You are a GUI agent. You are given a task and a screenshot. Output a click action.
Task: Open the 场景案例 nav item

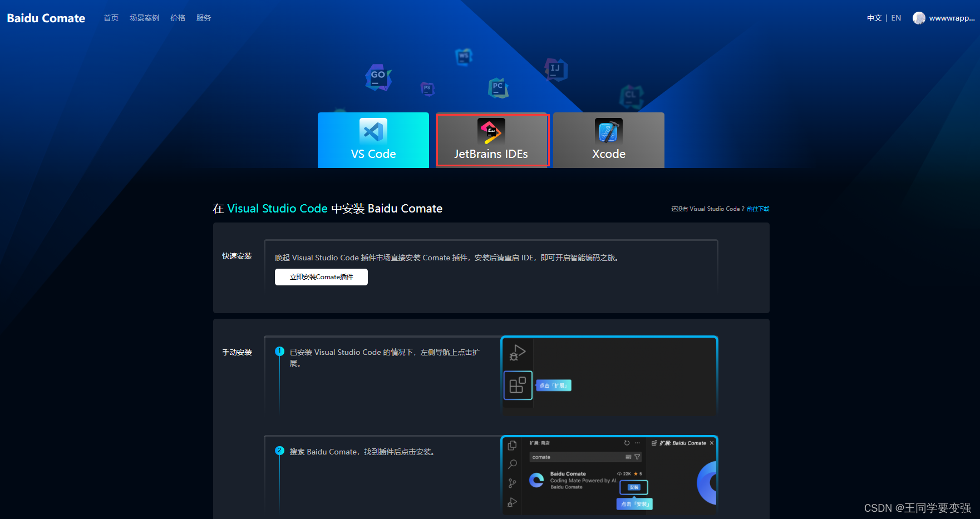[144, 18]
